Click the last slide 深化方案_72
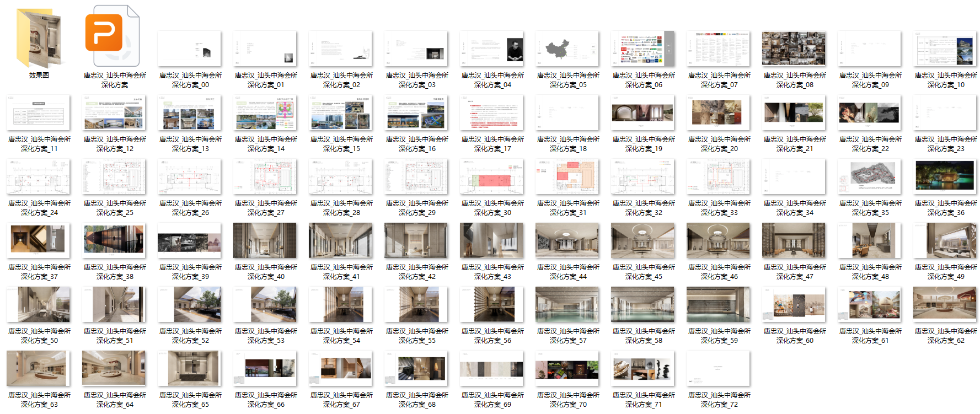This screenshot has width=980, height=414. (x=719, y=369)
